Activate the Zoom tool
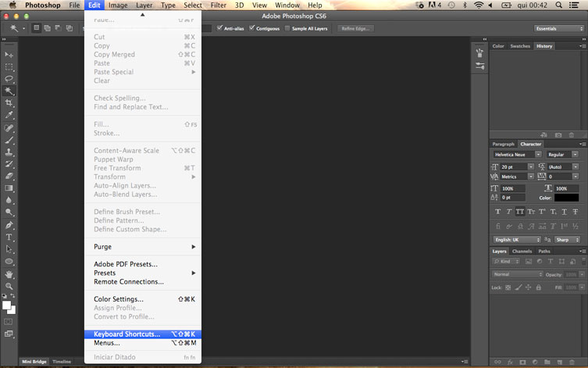Image resolution: width=588 pixels, height=368 pixels. click(9, 287)
